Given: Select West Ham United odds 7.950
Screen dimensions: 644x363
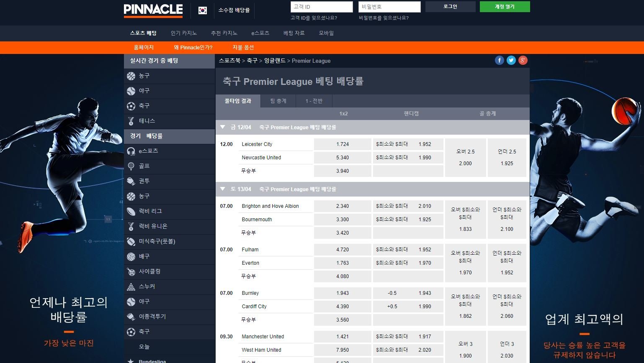Looking at the screenshot, I should (x=343, y=350).
